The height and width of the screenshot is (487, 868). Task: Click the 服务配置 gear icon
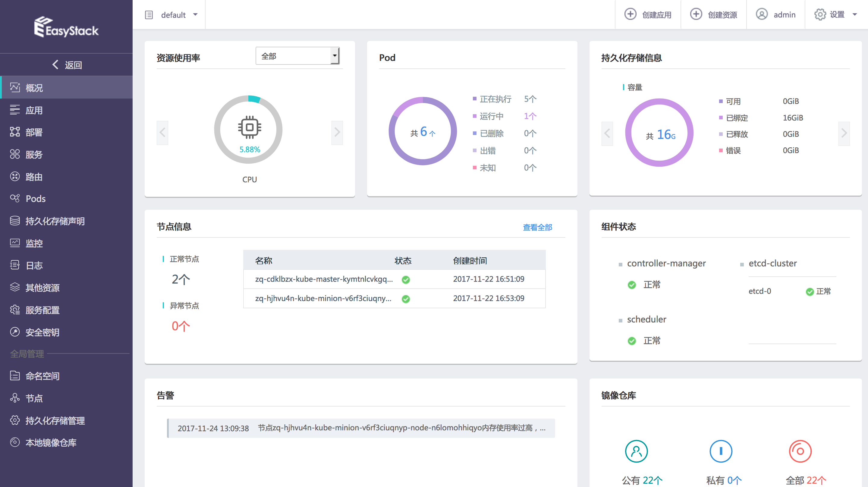tap(15, 310)
